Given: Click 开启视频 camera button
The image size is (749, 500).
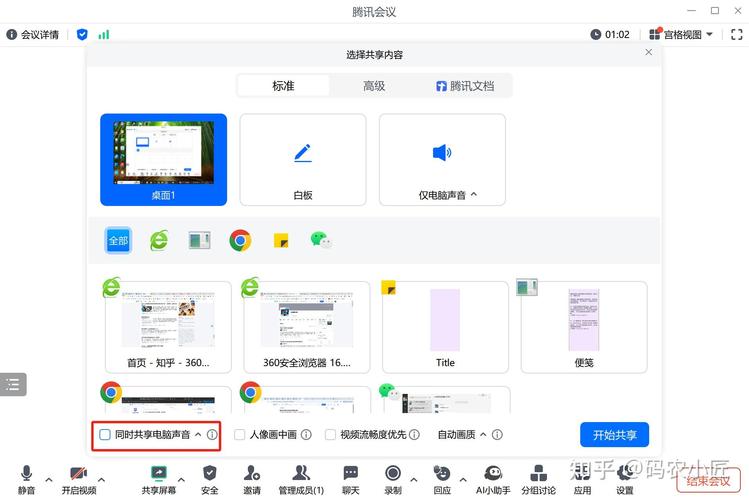Looking at the screenshot, I should (79, 479).
